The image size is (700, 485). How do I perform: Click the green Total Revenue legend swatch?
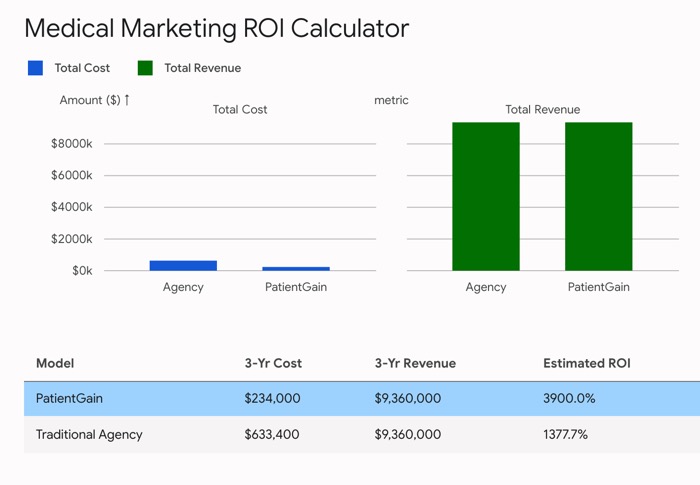[x=145, y=68]
